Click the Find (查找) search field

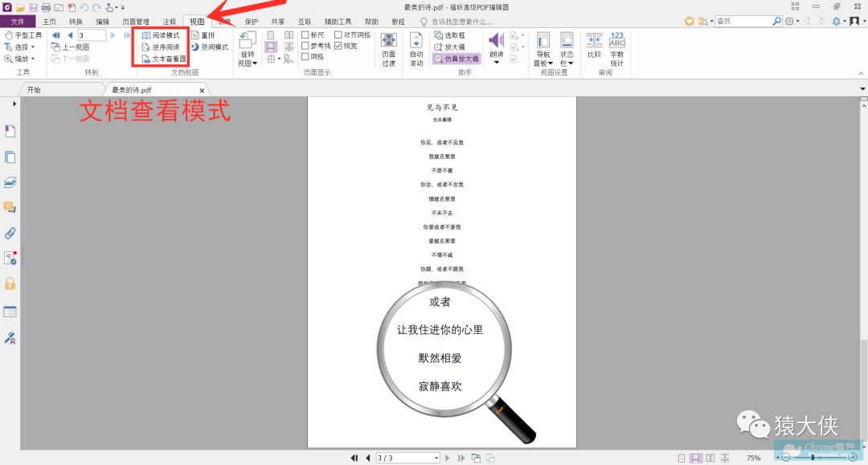coord(744,21)
